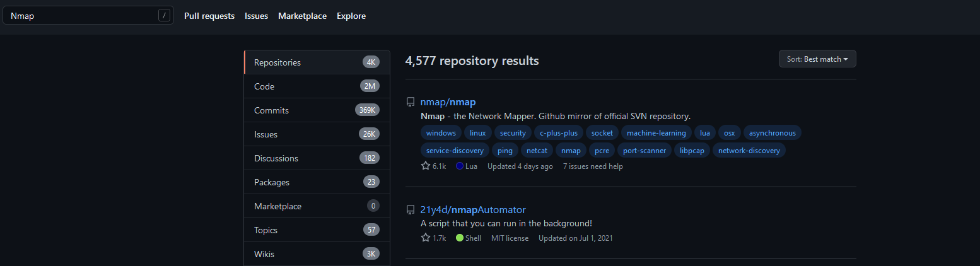Select the Discussions search filter
Screen dimensions: 980x266
click(317, 158)
